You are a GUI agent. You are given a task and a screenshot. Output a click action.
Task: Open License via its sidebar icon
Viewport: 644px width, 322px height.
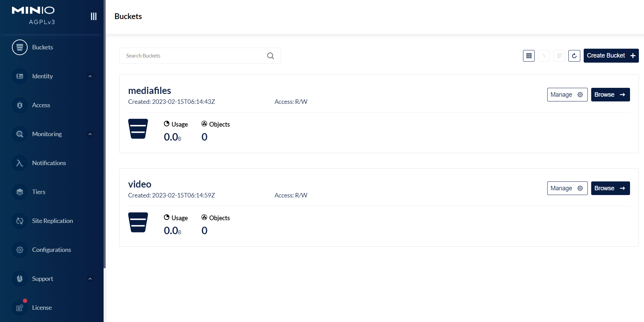20,308
